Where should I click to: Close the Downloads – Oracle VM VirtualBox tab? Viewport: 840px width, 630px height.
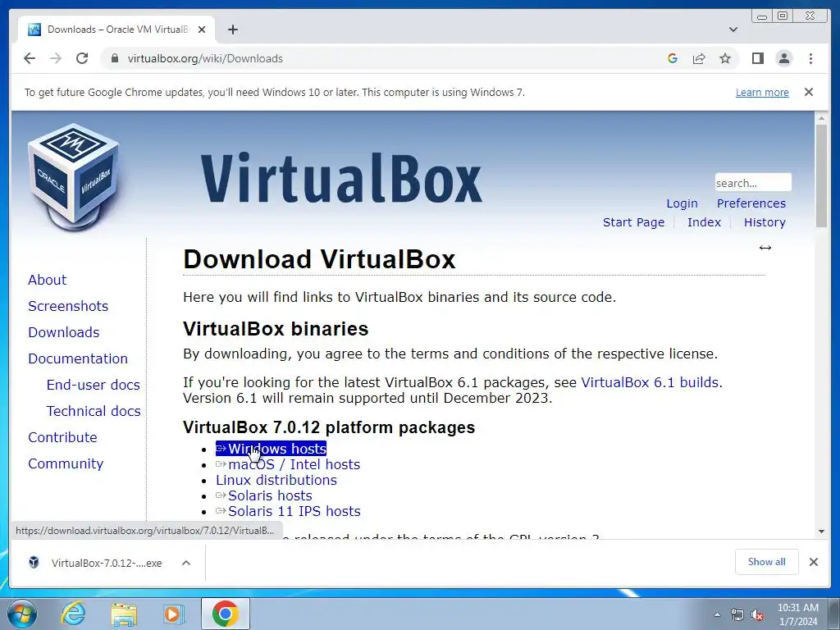click(202, 30)
